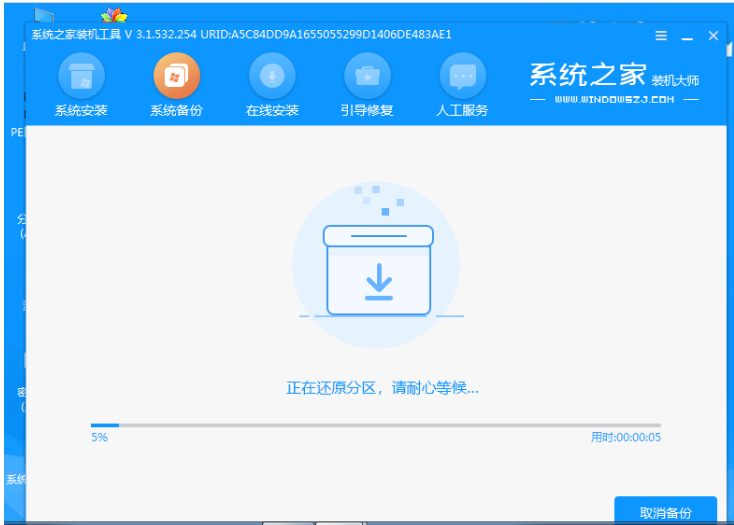The width and height of the screenshot is (734, 525).
Task: Select the orange 系统备份 Windows icon
Action: pos(176,75)
